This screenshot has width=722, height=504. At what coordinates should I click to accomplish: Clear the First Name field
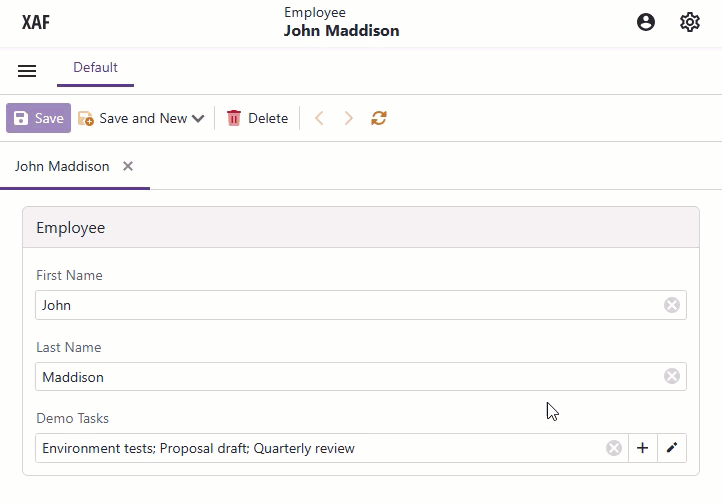click(x=672, y=305)
